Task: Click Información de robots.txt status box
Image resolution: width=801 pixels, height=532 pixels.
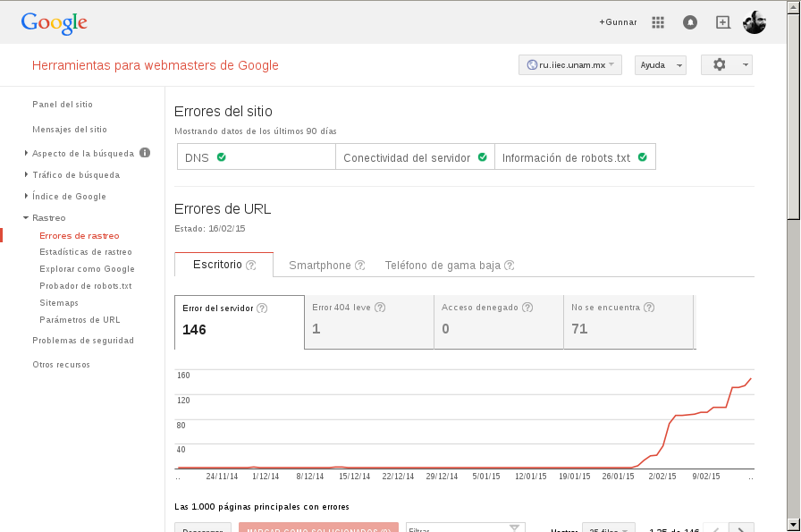Action: (575, 156)
